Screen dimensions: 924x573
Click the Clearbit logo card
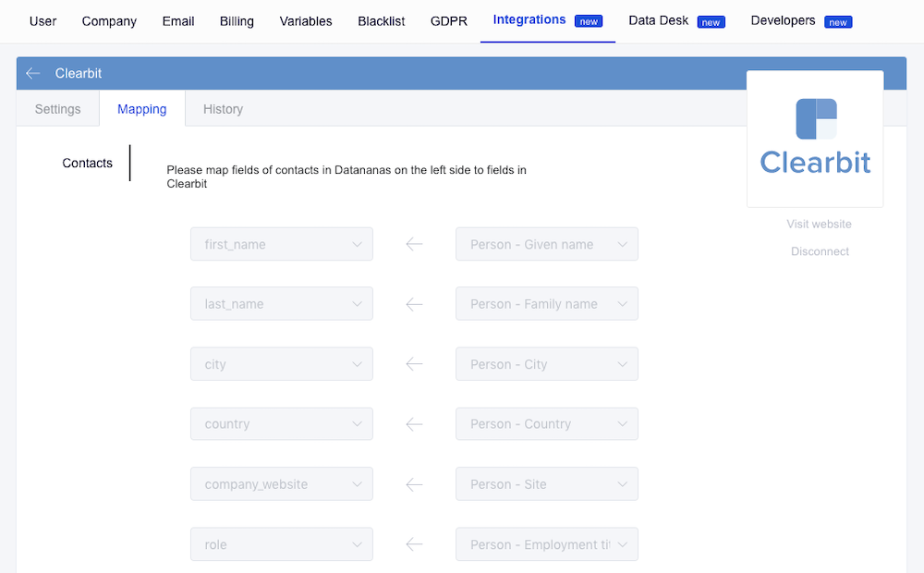pos(815,140)
